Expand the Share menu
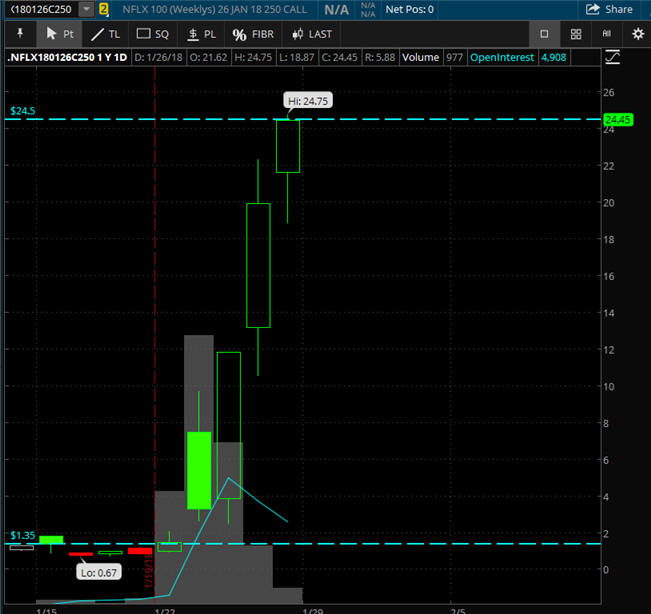Viewport: 651px width, 614px height. coord(609,9)
